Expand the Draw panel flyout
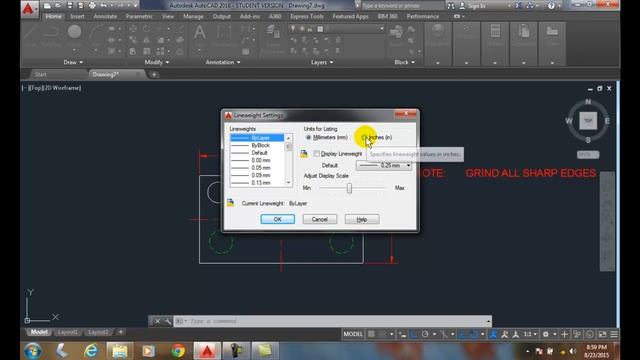This screenshot has width=640, height=360. [73, 62]
